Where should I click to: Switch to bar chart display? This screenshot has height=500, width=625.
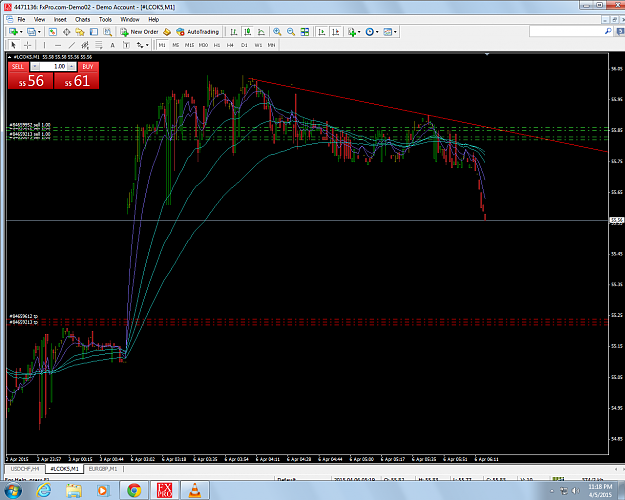pos(234,32)
